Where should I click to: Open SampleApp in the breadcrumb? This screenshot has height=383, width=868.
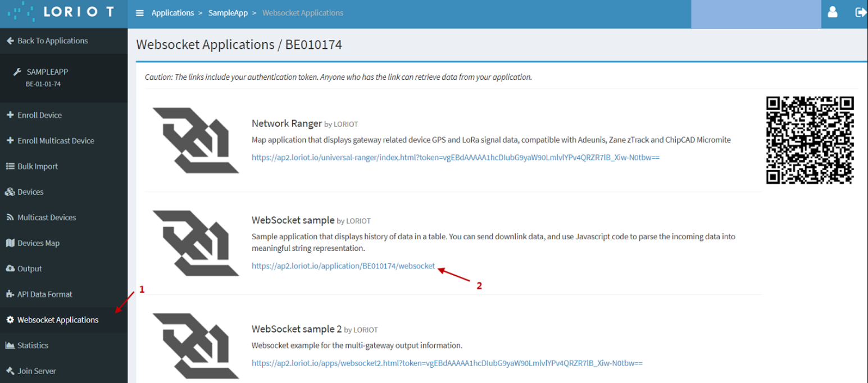click(228, 13)
